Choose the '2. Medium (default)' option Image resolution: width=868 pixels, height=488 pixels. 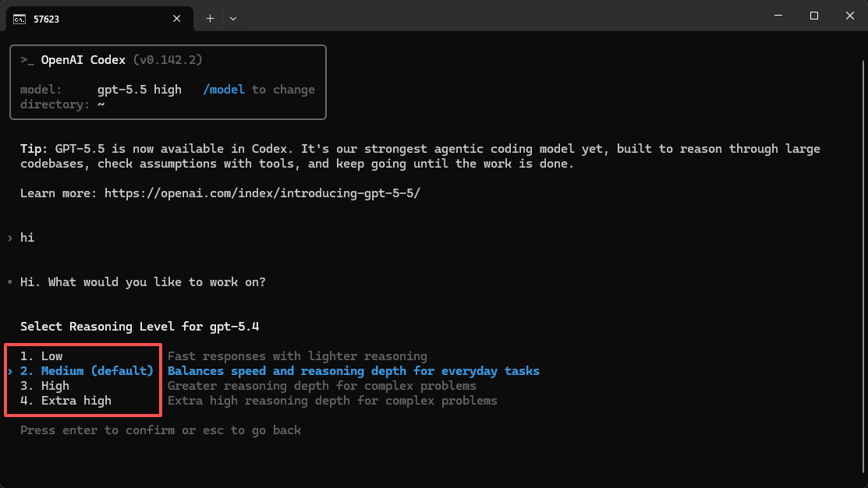pos(87,371)
